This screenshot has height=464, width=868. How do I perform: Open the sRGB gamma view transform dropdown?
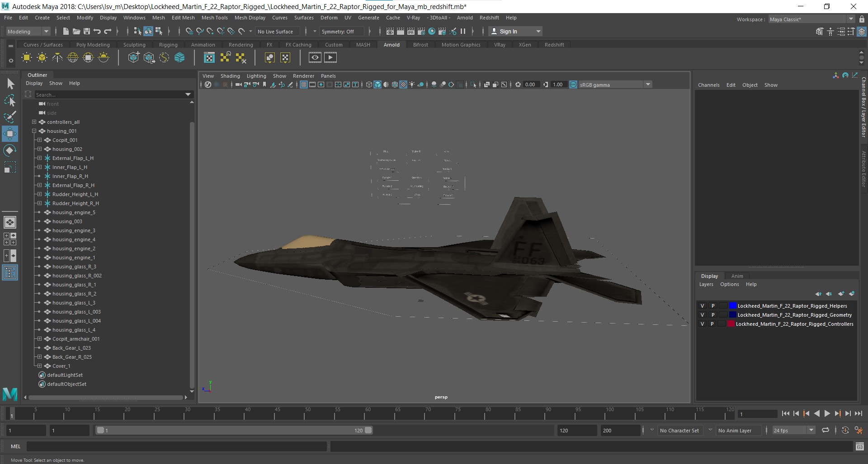click(x=615, y=84)
